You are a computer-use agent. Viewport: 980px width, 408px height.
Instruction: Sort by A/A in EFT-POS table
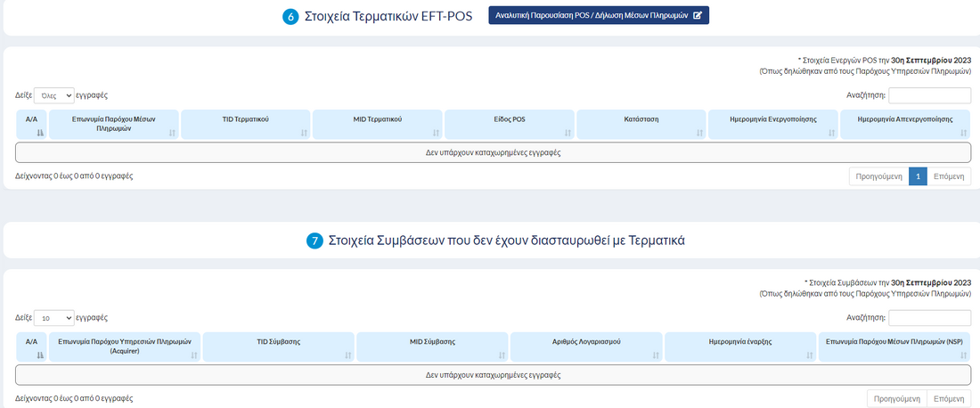(x=31, y=124)
